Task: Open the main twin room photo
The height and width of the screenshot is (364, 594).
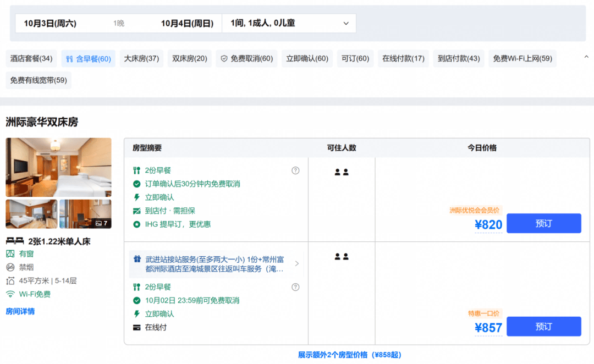Action: tap(59, 167)
